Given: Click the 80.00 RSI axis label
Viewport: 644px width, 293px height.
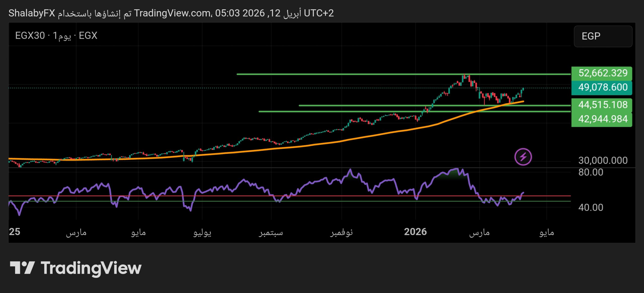Looking at the screenshot, I should (590, 172).
